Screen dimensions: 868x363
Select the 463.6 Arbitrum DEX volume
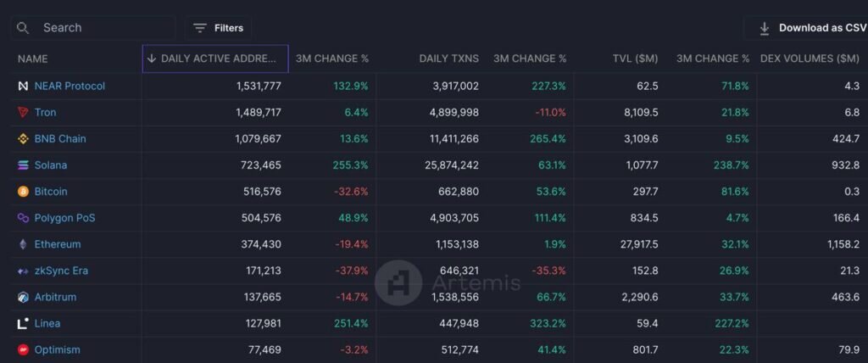click(846, 297)
